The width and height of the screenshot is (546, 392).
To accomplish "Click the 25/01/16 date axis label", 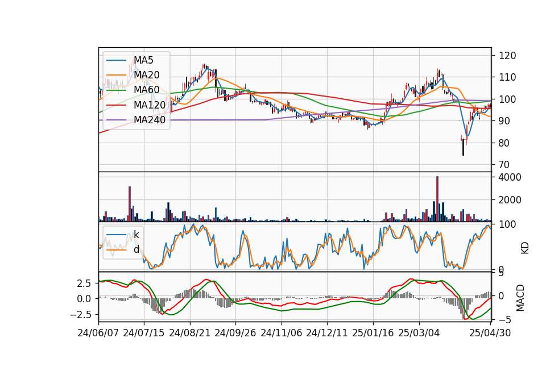I will tap(373, 333).
